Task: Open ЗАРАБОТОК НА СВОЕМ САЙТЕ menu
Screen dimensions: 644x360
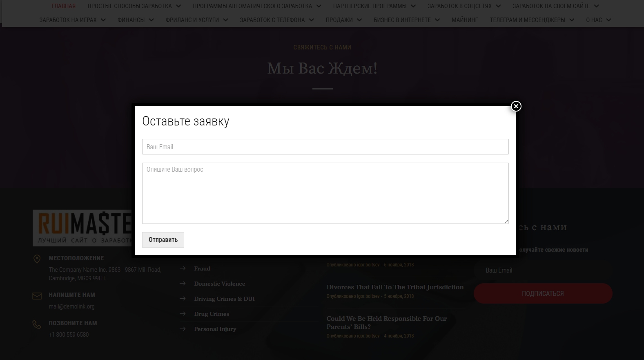Action: tap(551, 6)
